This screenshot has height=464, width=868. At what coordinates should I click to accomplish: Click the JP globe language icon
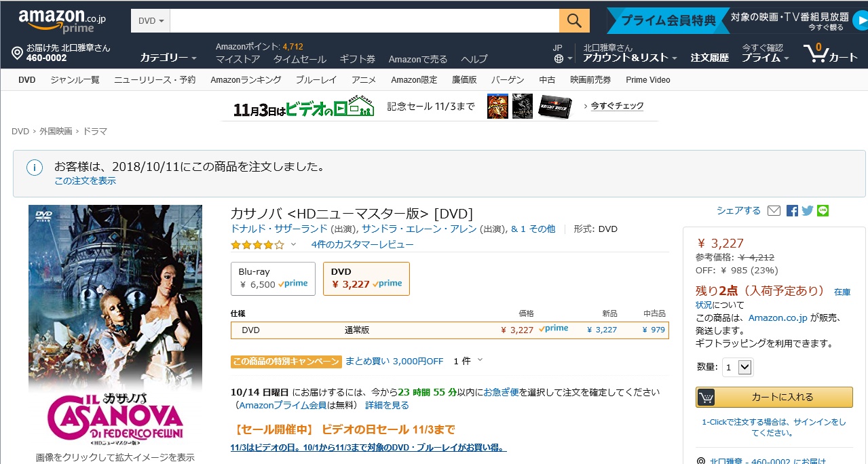click(559, 58)
